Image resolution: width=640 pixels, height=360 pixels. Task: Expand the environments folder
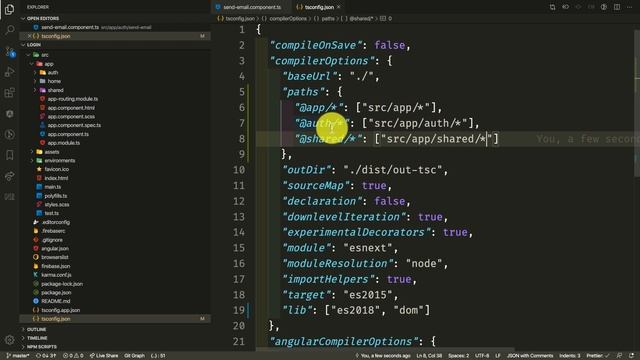[60, 160]
